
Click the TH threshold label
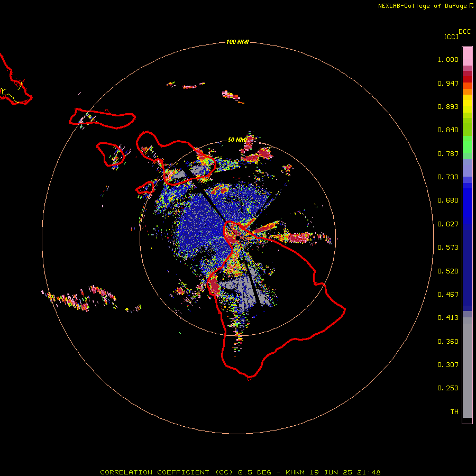point(454,412)
